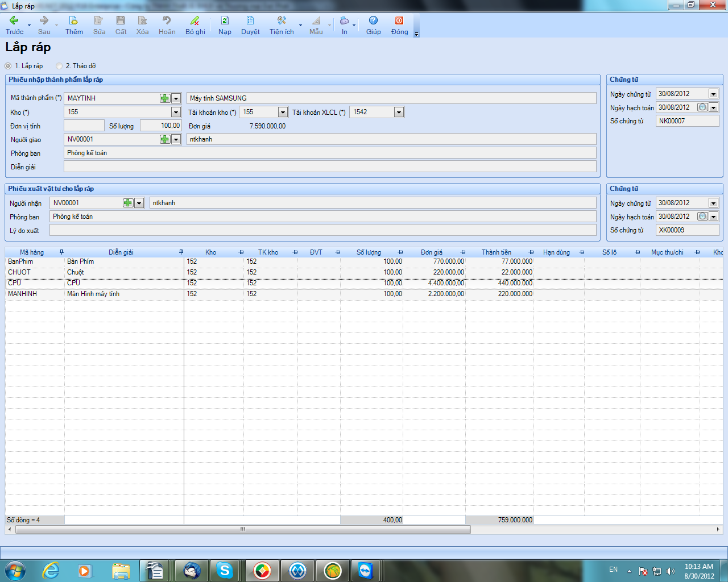Expand Kho warehouse dropdown
Image resolution: width=728 pixels, height=582 pixels.
176,112
